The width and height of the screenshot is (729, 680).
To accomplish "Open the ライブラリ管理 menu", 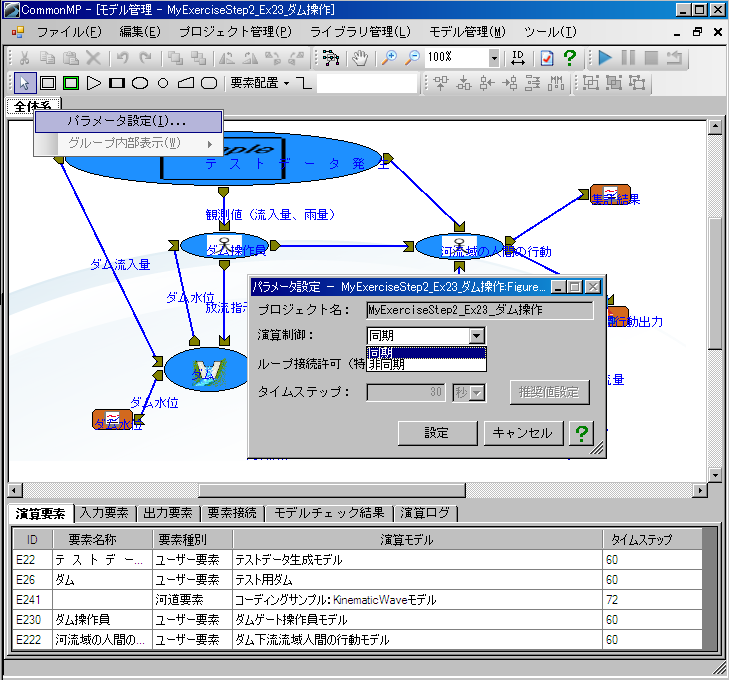I will tap(360, 32).
